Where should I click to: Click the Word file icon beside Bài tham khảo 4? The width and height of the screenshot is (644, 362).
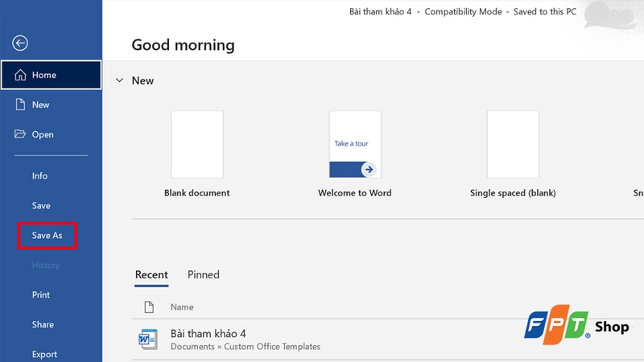pyautogui.click(x=147, y=339)
